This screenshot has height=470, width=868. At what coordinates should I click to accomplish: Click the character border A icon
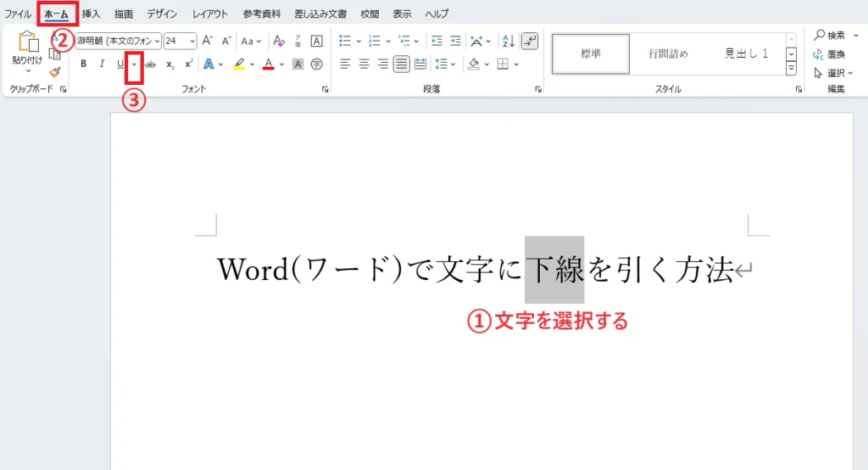[317, 41]
